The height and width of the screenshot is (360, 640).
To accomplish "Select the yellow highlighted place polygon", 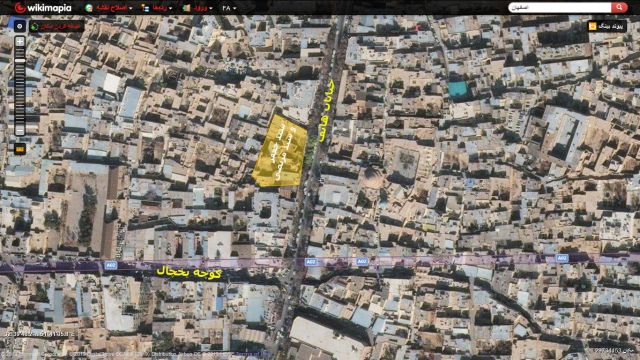I will pyautogui.click(x=280, y=151).
